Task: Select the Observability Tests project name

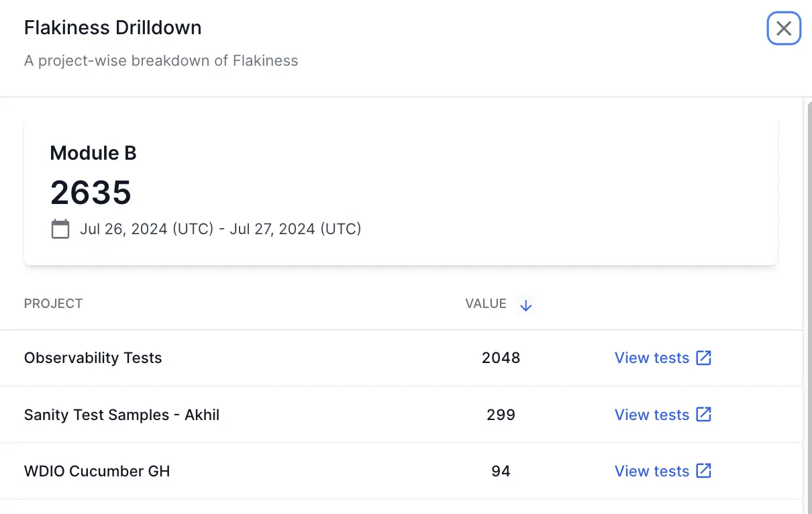Action: click(93, 358)
